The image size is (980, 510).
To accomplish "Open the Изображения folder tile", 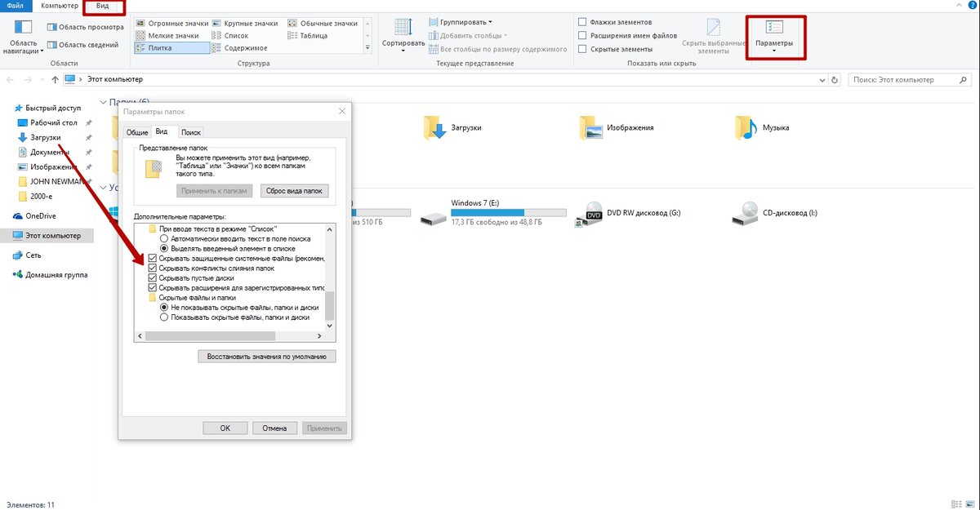I will (x=617, y=128).
